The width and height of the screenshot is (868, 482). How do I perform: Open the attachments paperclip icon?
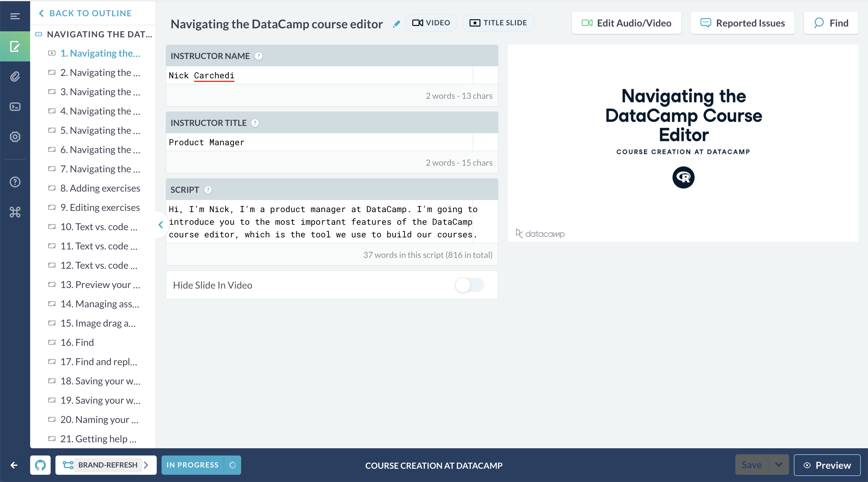tap(15, 77)
